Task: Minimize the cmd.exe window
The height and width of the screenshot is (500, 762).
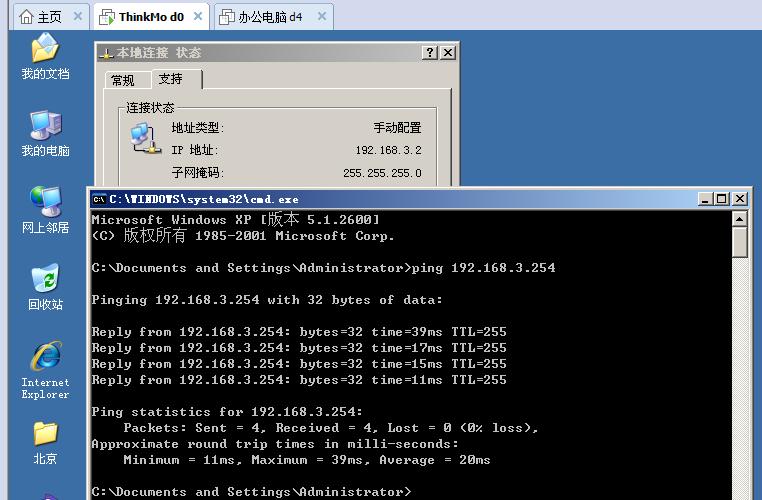Action: tap(705, 199)
